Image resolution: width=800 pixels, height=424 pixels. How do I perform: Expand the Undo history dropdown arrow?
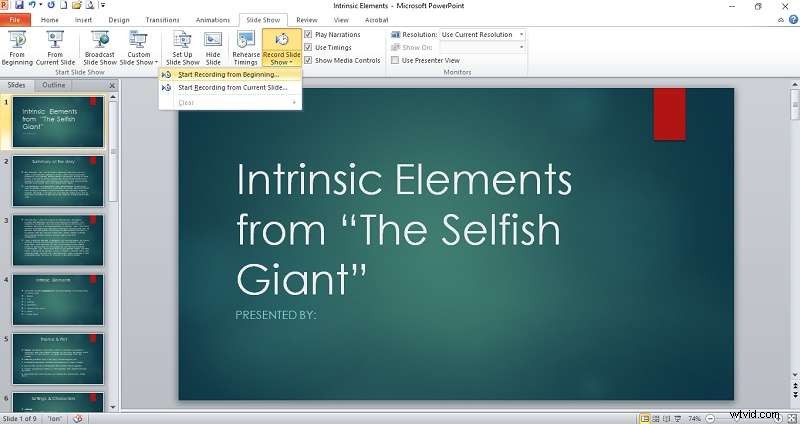click(40, 5)
